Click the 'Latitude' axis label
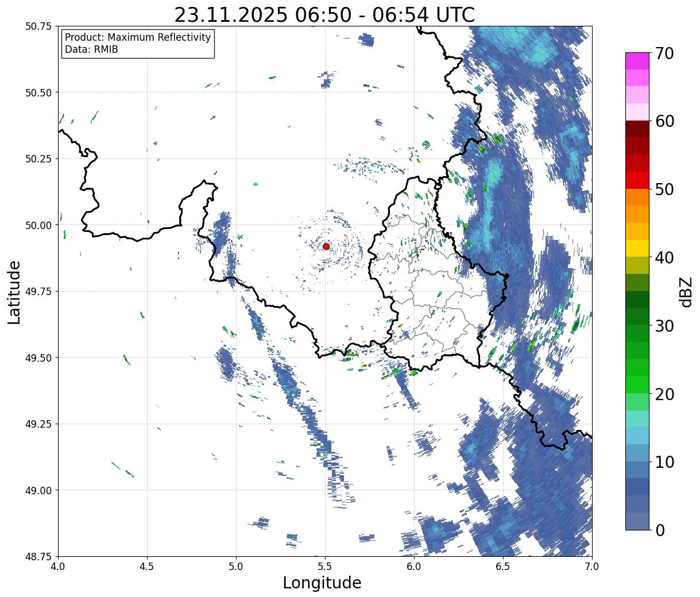This screenshot has width=700, height=597. click(14, 292)
